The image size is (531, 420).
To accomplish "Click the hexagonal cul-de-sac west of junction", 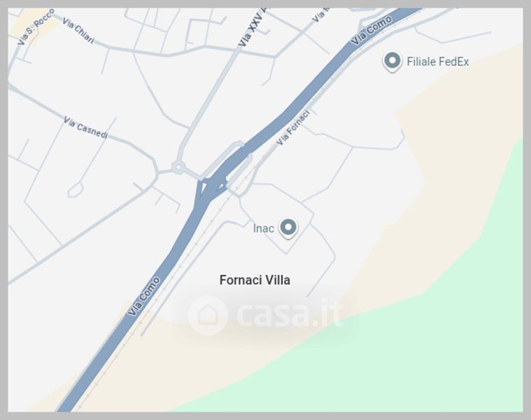I will [x=75, y=190].
